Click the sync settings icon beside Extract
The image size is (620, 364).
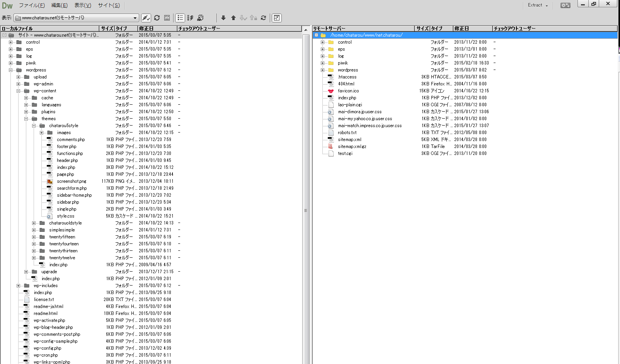click(565, 5)
